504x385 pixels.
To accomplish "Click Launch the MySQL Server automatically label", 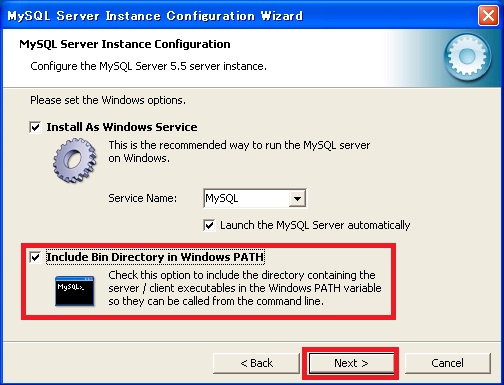I will tap(315, 225).
